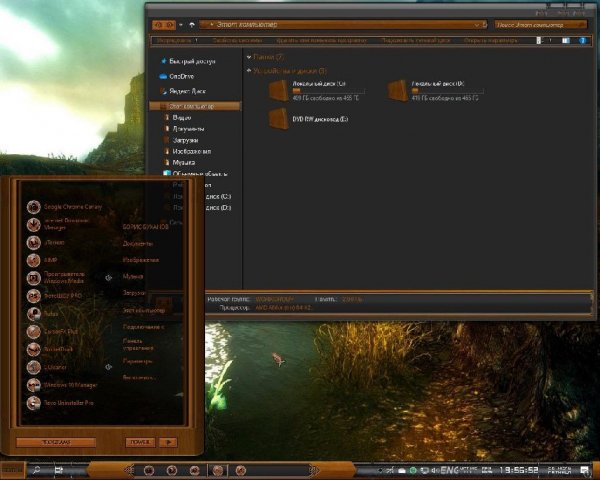Go back in the Explorer window
The height and width of the screenshot is (480, 600).
coord(159,25)
